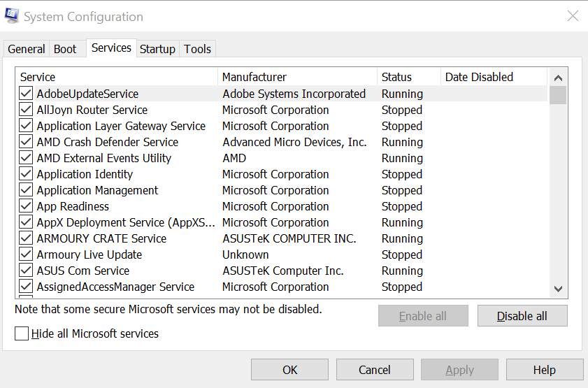Open Help for System Configuration
Viewport: 588px width, 388px height.
pos(544,370)
